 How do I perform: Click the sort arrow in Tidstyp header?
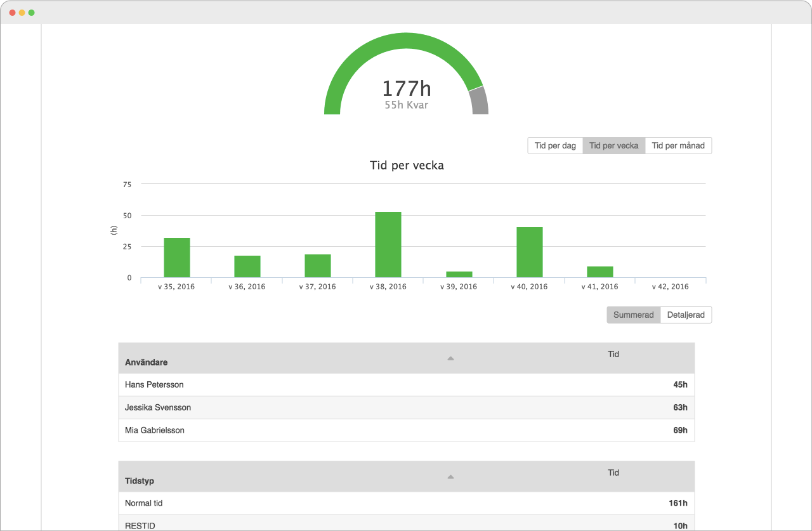[450, 477]
